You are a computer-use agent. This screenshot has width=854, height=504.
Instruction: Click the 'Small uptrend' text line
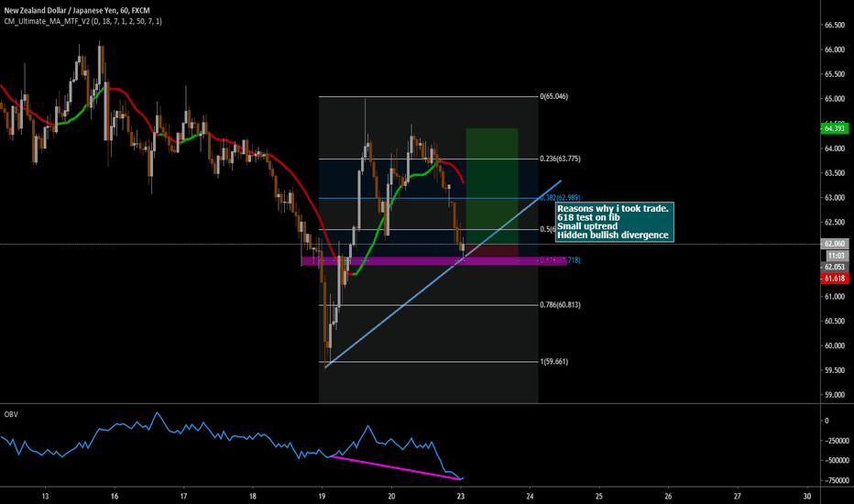587,226
